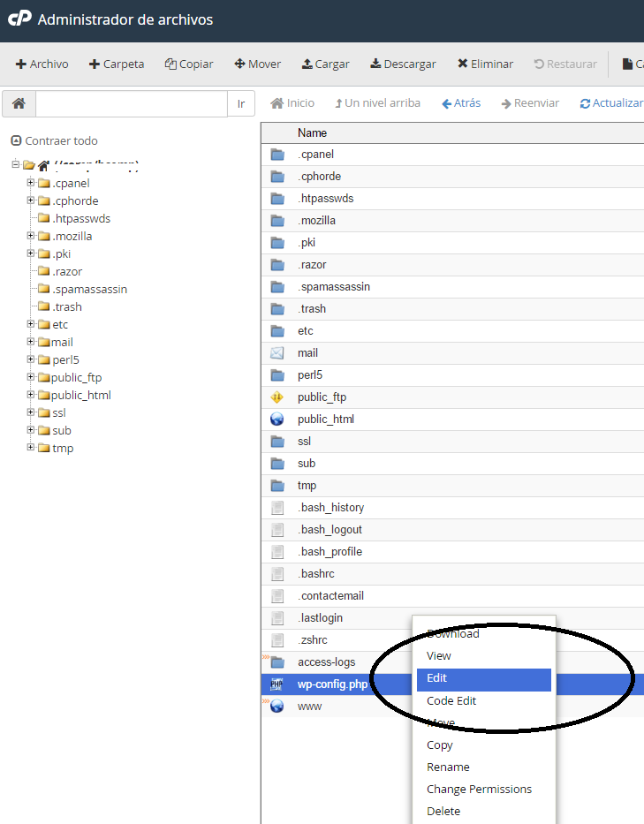Viewport: 644px width, 824px height.
Task: Expand .pki in folder tree
Action: (31, 253)
